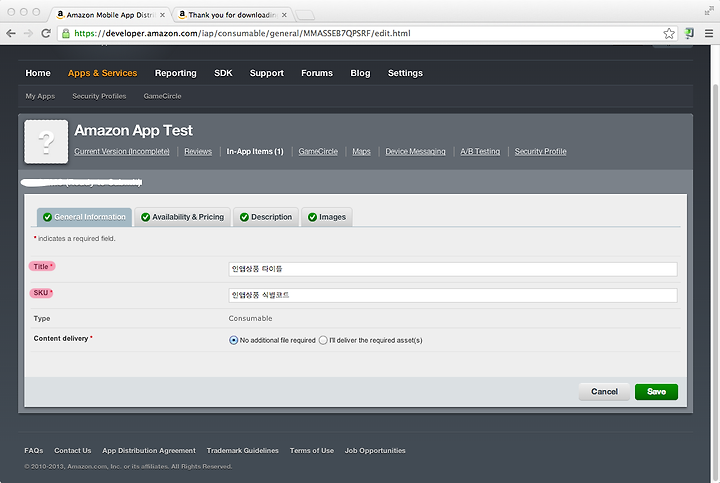
Task: Open App Distribution Agreement link
Action: click(149, 450)
